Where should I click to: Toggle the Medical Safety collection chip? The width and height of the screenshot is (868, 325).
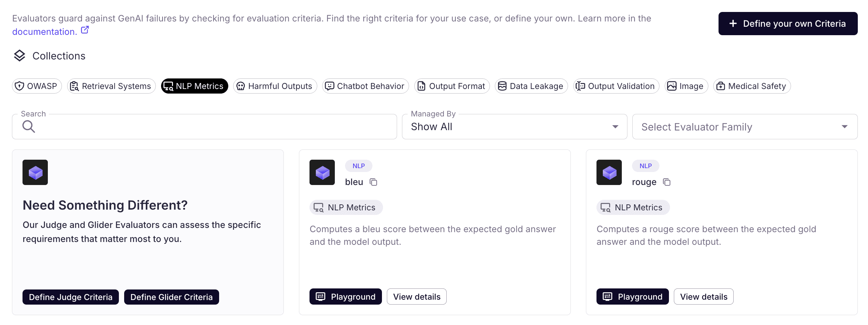[752, 86]
